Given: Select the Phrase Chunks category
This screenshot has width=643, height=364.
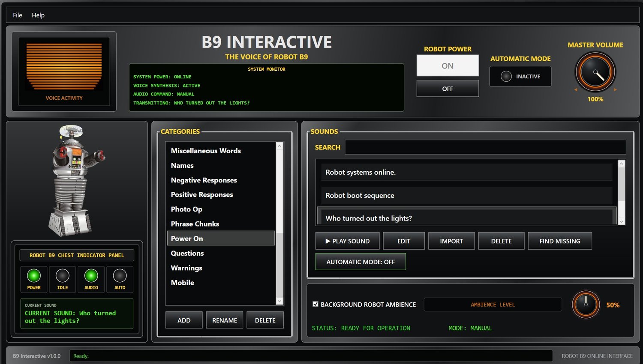Looking at the screenshot, I should (221, 224).
